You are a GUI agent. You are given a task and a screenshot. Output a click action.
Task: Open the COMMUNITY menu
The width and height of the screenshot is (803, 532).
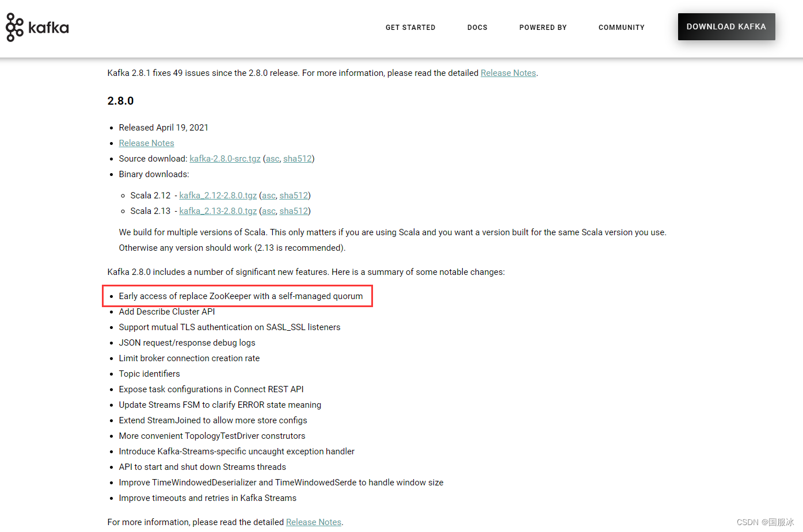[x=622, y=28]
